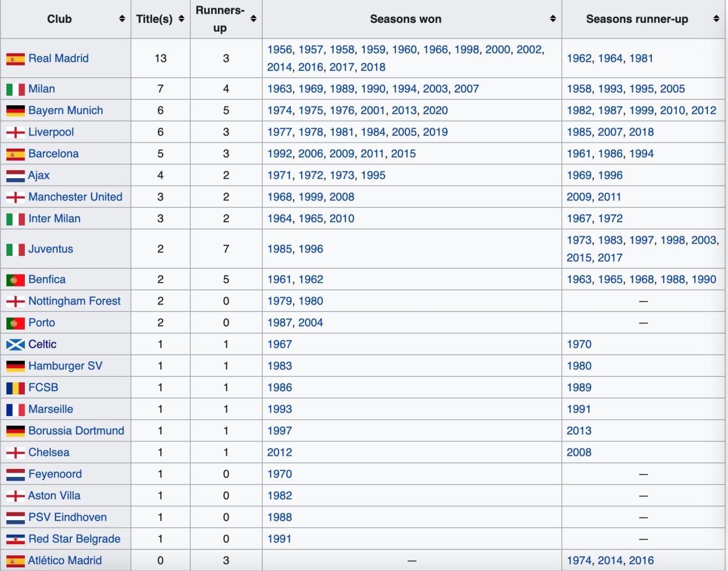Click the Yugoslavia flag beside Red Star Belgrade
Viewport: 728px width, 571px height.
[15, 539]
